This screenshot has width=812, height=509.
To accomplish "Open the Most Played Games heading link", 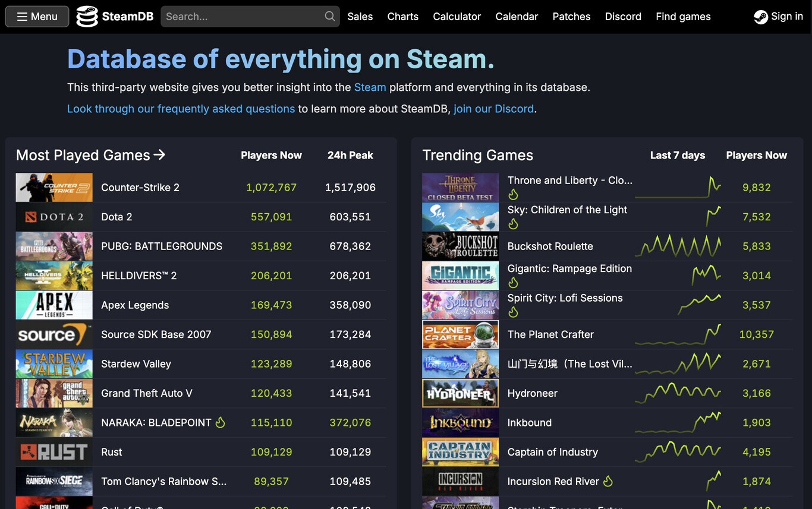I will [x=91, y=155].
